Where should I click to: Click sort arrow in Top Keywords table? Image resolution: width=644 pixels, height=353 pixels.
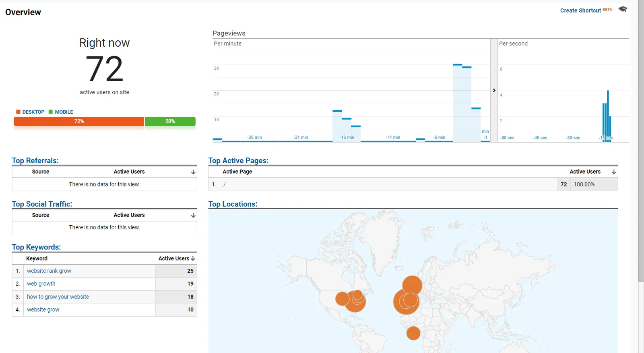(193, 259)
